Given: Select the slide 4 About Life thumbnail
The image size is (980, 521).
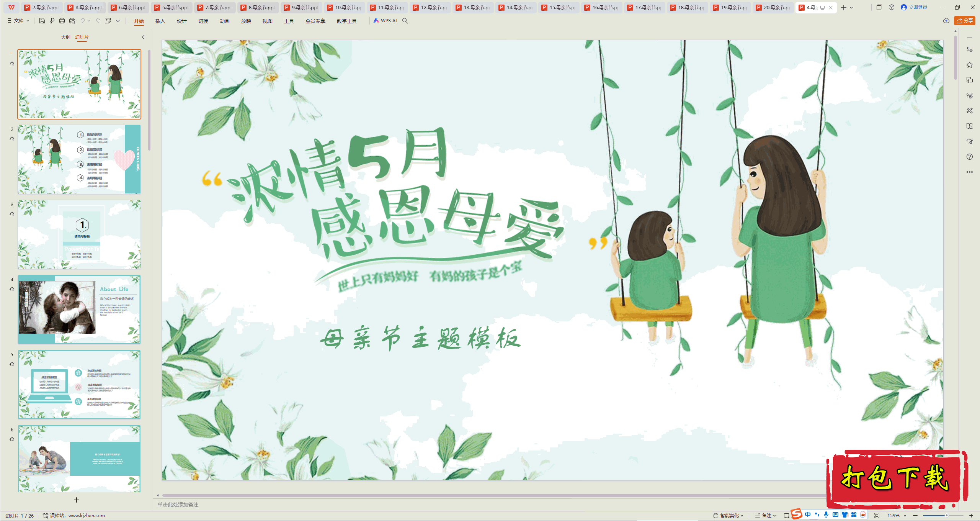Looking at the screenshot, I should [x=79, y=309].
